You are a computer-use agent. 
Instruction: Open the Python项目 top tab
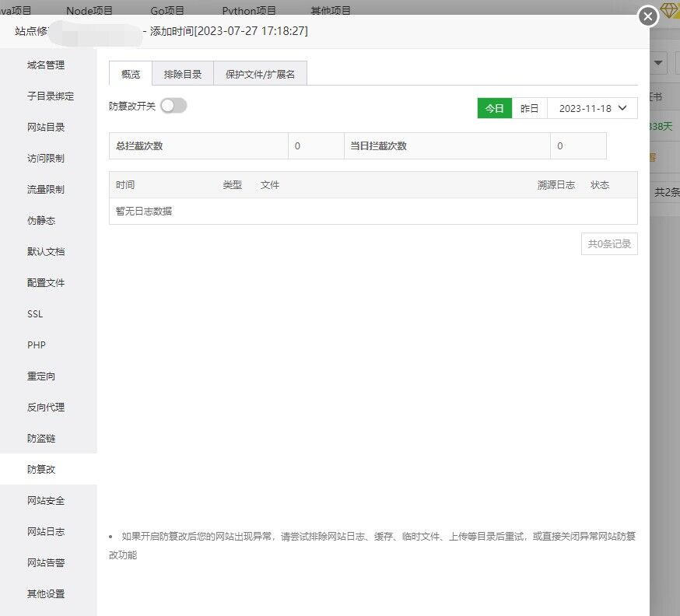coord(249,11)
